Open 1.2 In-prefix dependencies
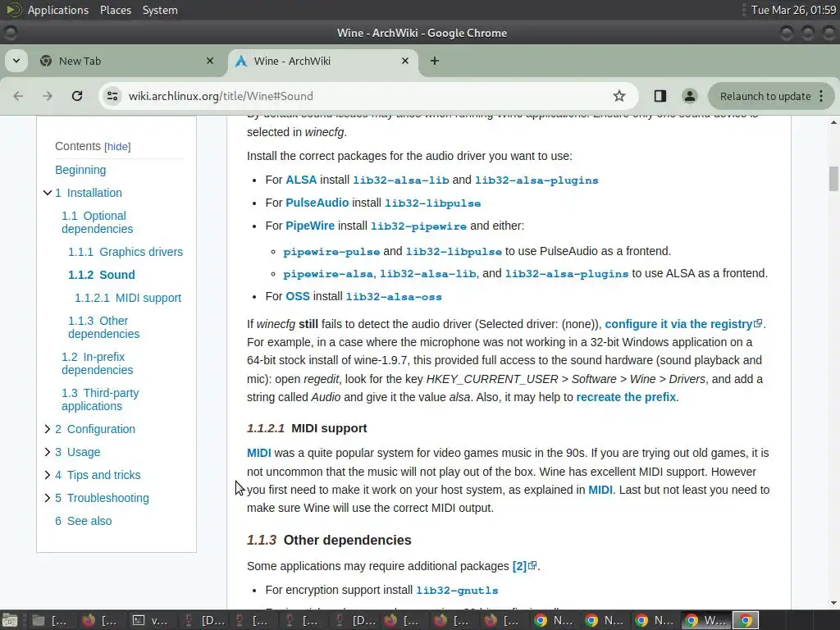 tap(97, 363)
